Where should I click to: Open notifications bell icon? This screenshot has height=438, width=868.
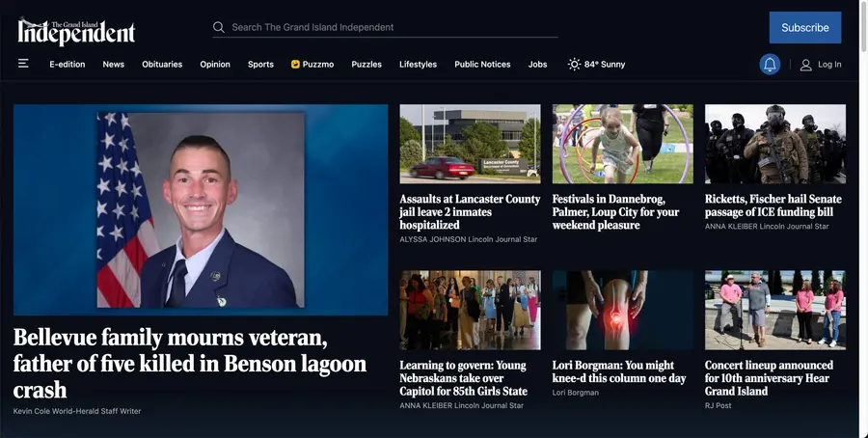coord(770,65)
